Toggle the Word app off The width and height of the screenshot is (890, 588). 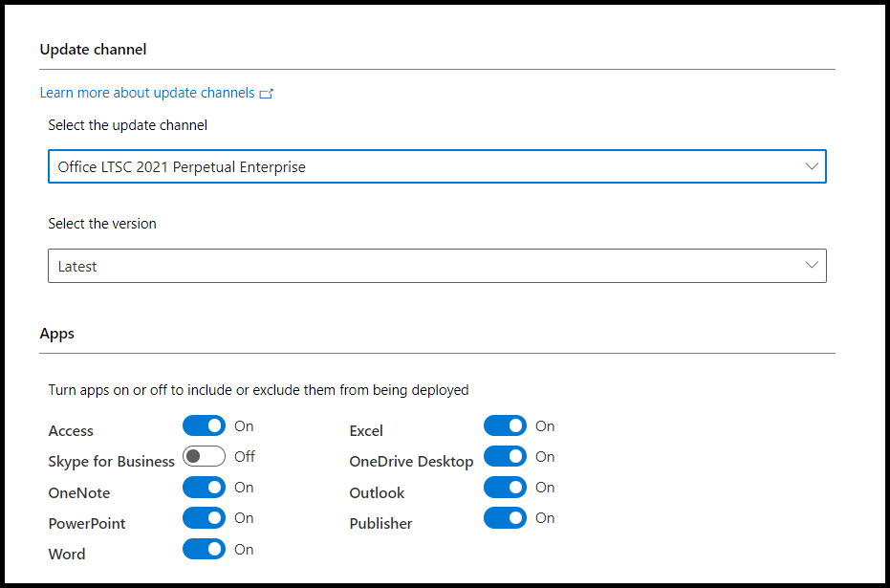204,549
